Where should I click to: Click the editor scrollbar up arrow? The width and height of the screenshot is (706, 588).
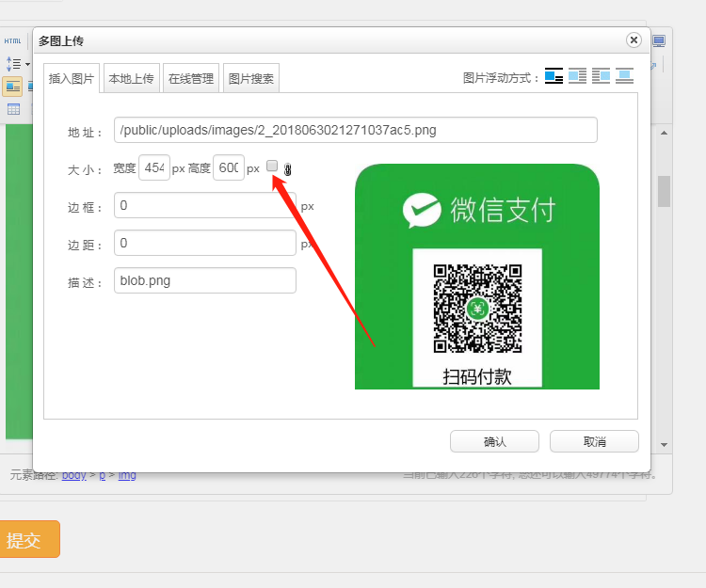point(665,134)
